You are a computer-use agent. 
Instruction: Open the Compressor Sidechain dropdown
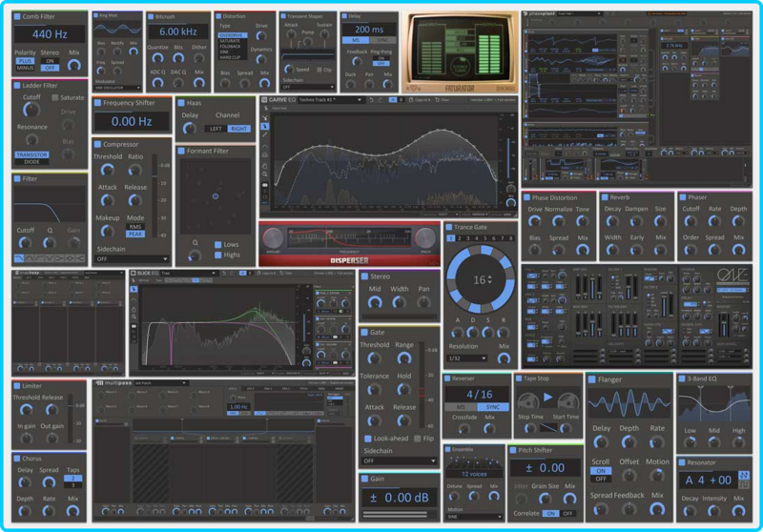[132, 259]
